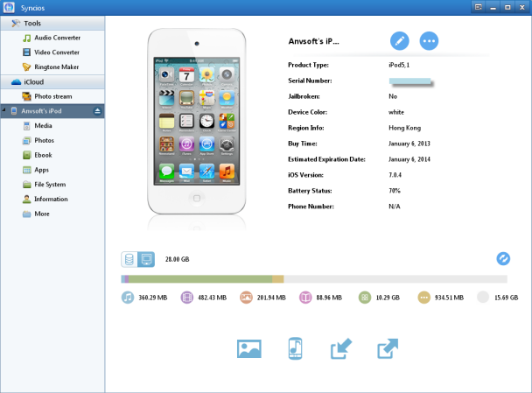532x393 pixels.
Task: Open the phone music shortcut icon
Action: click(295, 348)
